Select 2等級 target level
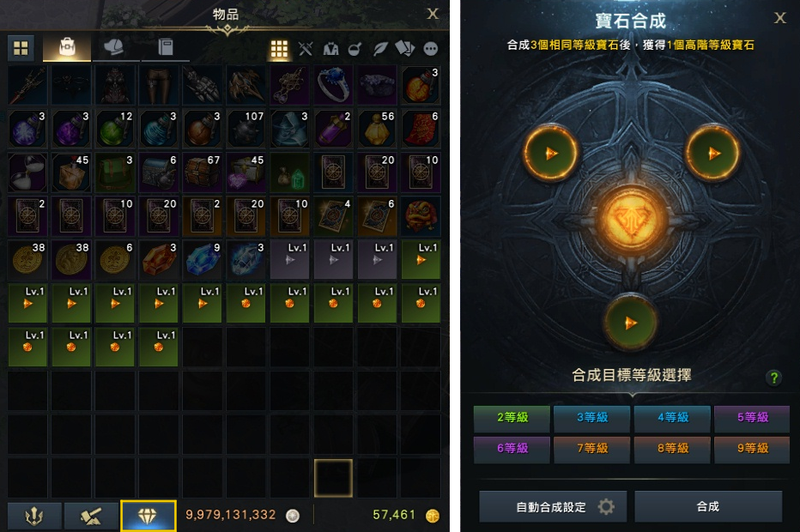Viewport: 800px width, 532px height. coord(512,418)
